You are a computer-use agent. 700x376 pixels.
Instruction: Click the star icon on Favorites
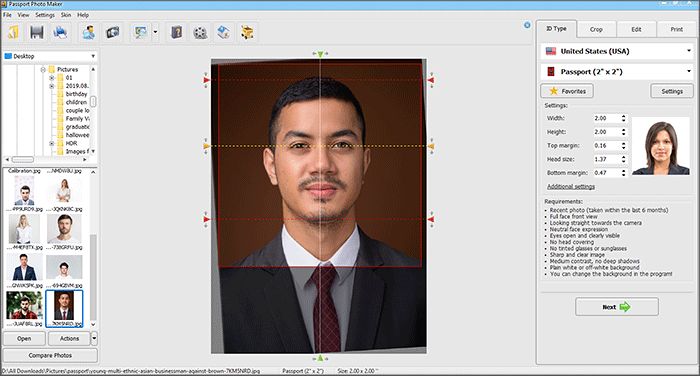pyautogui.click(x=554, y=91)
